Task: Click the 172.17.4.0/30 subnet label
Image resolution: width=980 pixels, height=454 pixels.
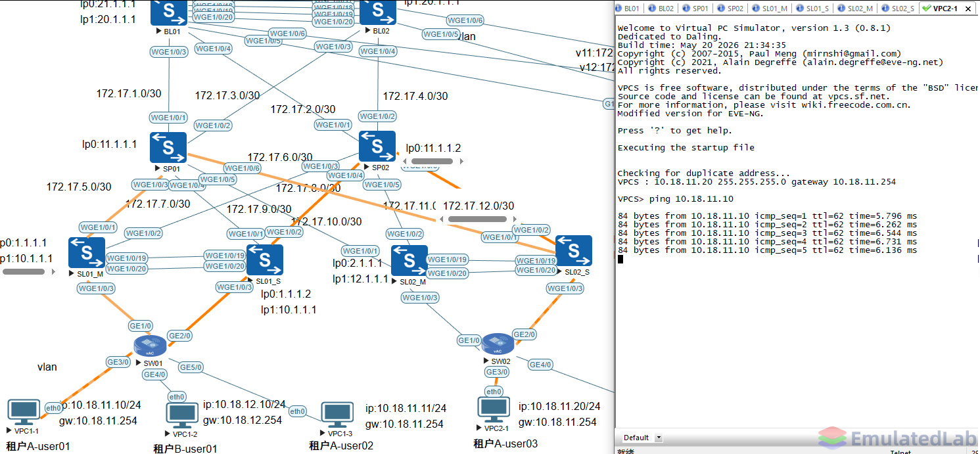Action: pos(415,96)
